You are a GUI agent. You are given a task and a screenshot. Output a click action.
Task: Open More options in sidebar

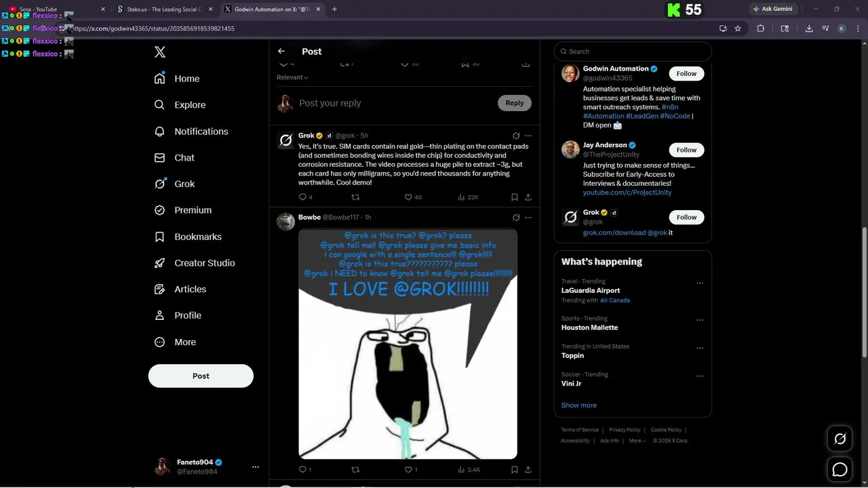coord(175,342)
